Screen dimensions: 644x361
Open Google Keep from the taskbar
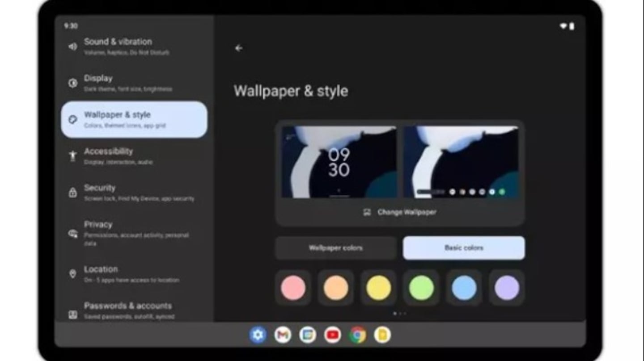click(x=382, y=335)
